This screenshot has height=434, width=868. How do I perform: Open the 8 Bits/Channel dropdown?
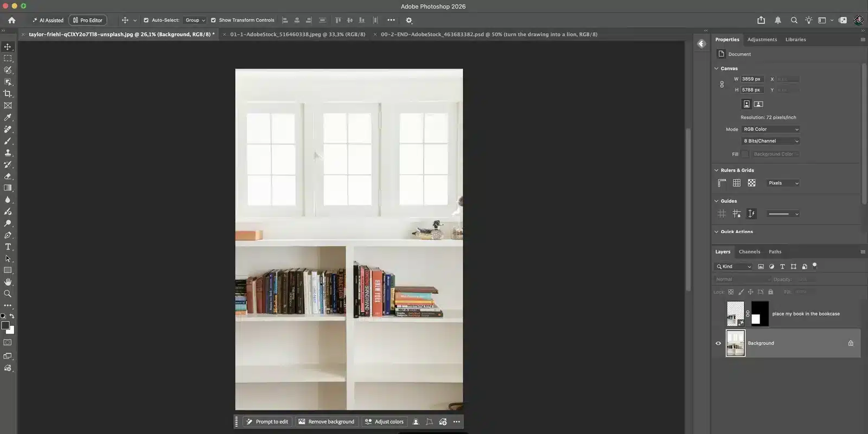point(770,141)
